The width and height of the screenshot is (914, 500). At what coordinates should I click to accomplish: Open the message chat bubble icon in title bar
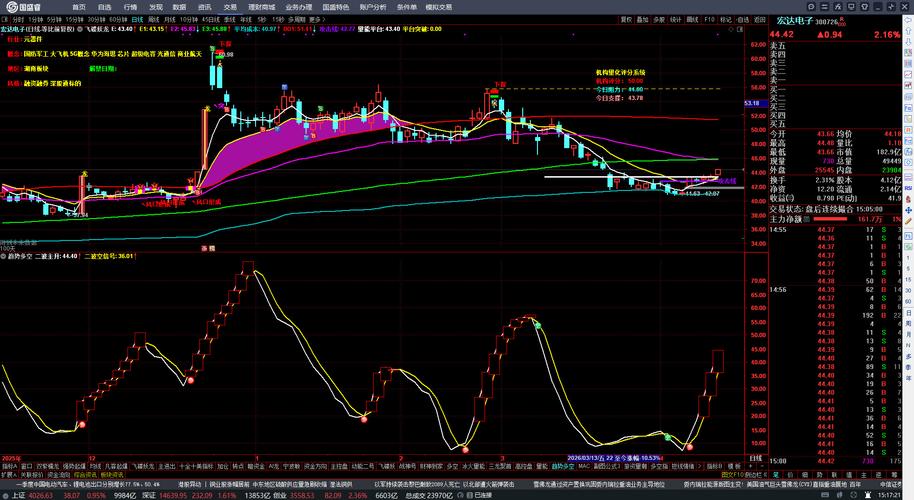tap(811, 7)
